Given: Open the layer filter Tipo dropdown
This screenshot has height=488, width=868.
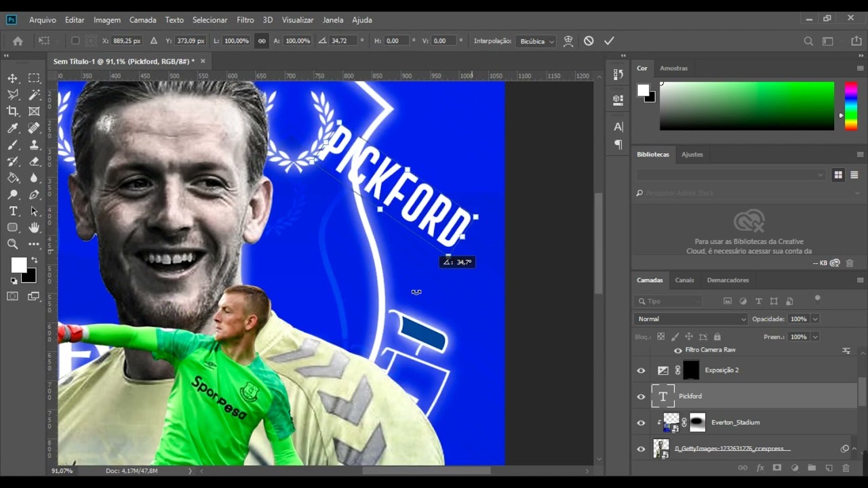Looking at the screenshot, I should (669, 301).
